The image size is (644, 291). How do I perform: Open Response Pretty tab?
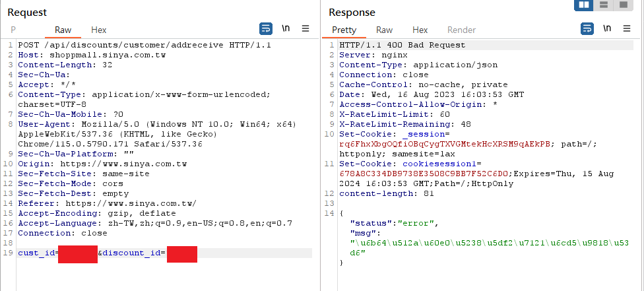[x=344, y=30]
